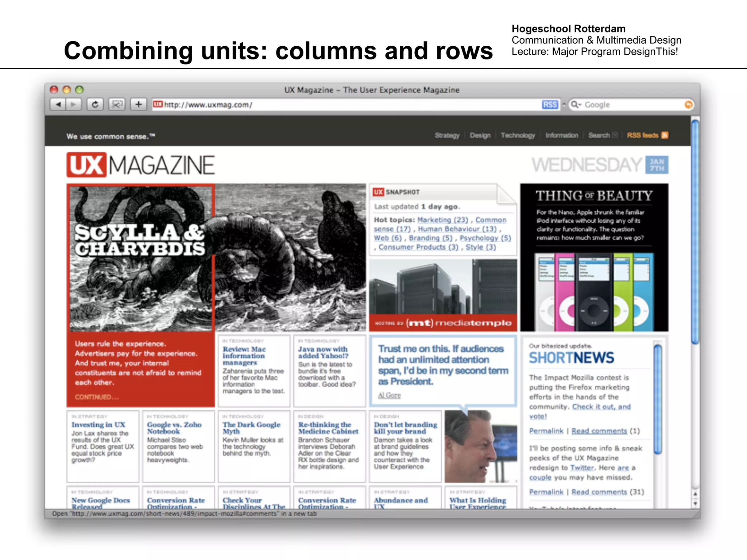The image size is (747, 560).
Task: Open the Design nav item
Action: pos(480,135)
